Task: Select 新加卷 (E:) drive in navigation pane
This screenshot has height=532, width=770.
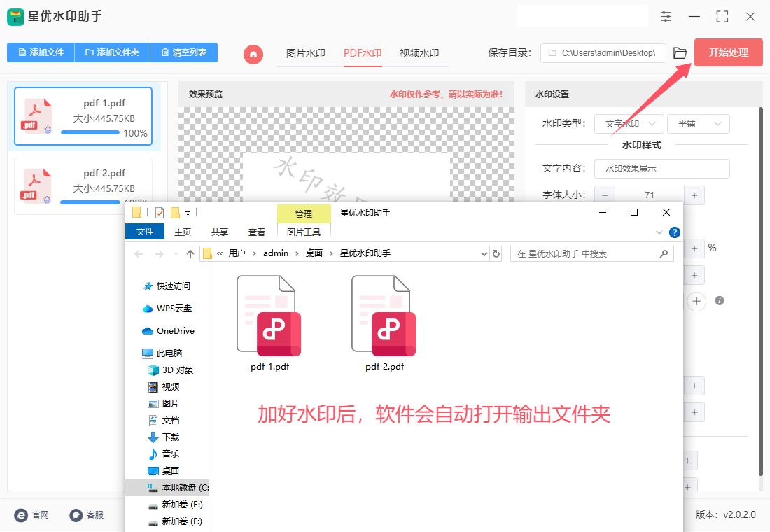Action: click(175, 505)
